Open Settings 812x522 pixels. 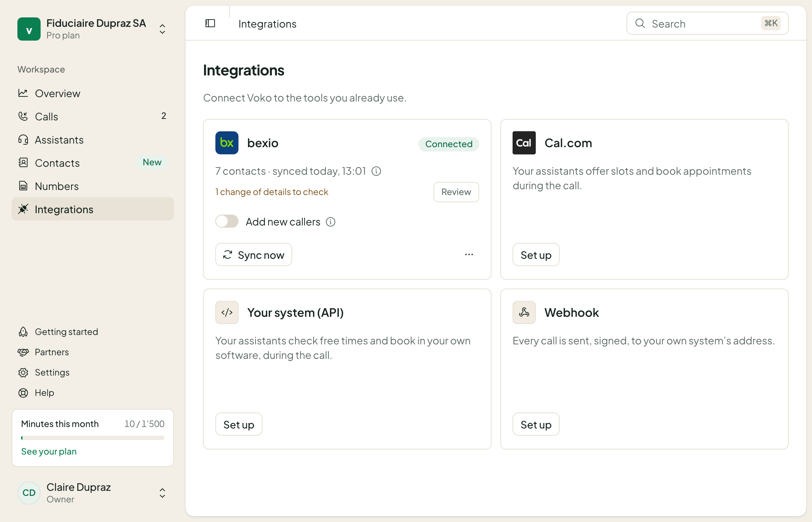93,373
